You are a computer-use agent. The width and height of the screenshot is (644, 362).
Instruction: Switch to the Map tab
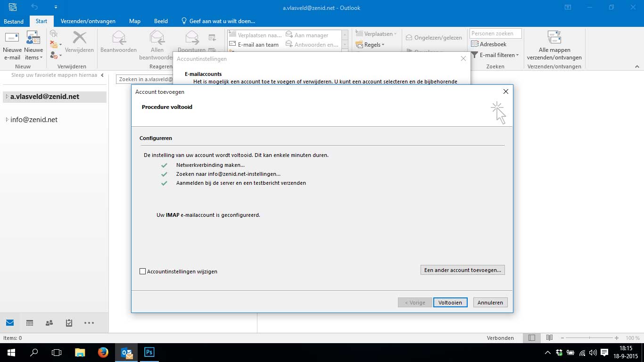tap(135, 21)
